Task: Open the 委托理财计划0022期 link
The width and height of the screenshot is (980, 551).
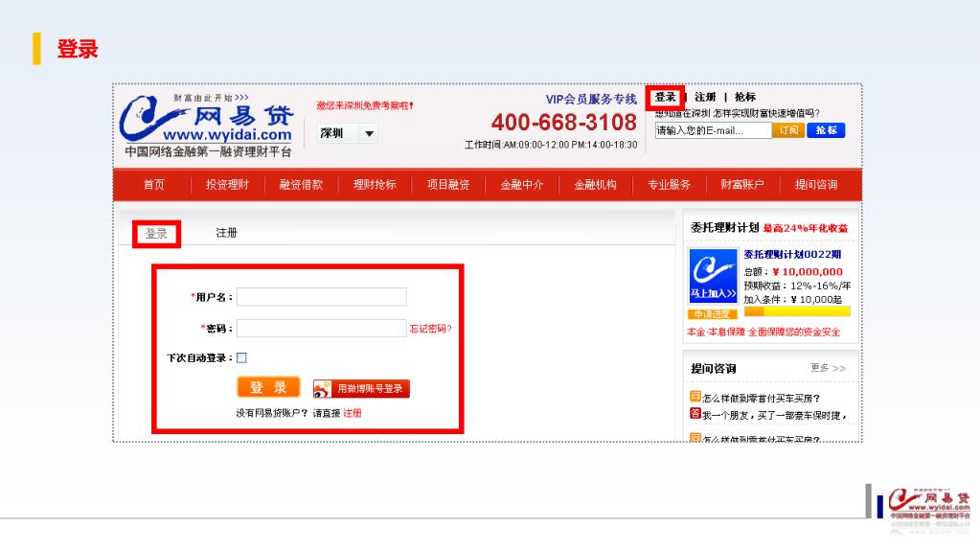Action: click(x=792, y=254)
